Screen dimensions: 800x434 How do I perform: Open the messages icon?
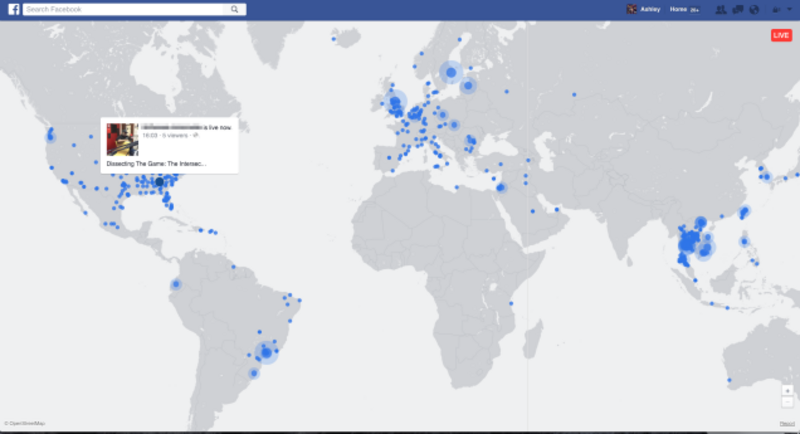[x=737, y=9]
